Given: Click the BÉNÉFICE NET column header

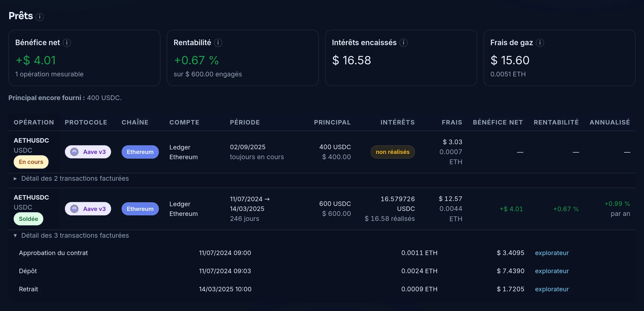Looking at the screenshot, I should pos(498,122).
